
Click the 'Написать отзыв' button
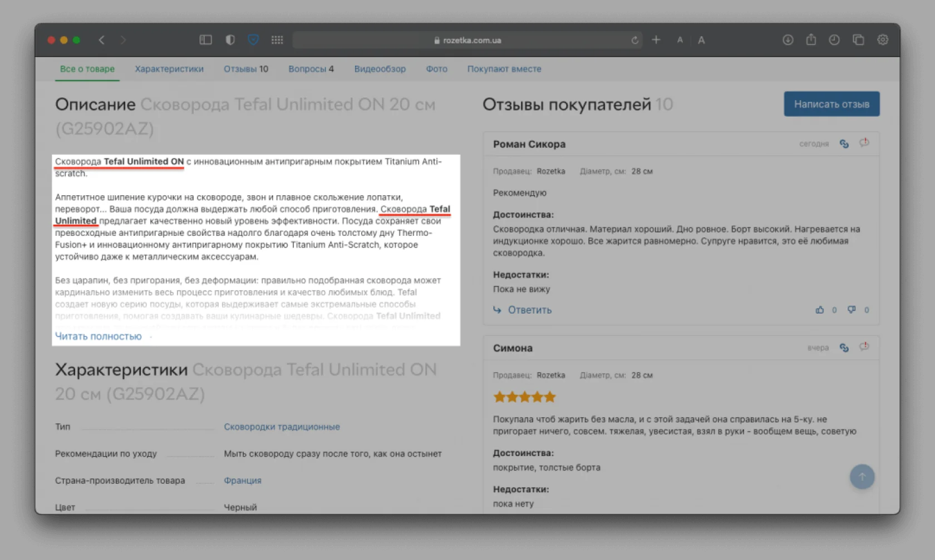pyautogui.click(x=831, y=104)
